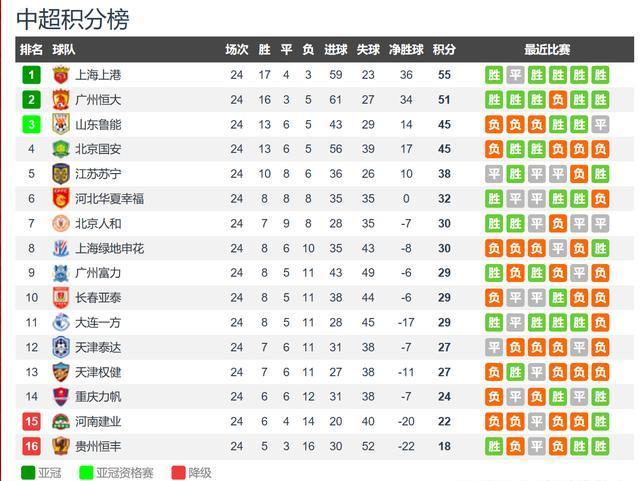640x481 pixels.
Task: Click the 净胜球 column header
Action: coord(406,50)
